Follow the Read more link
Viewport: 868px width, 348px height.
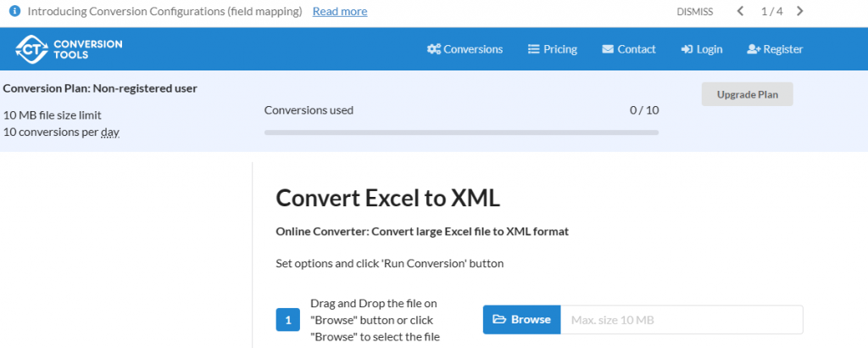tap(340, 12)
